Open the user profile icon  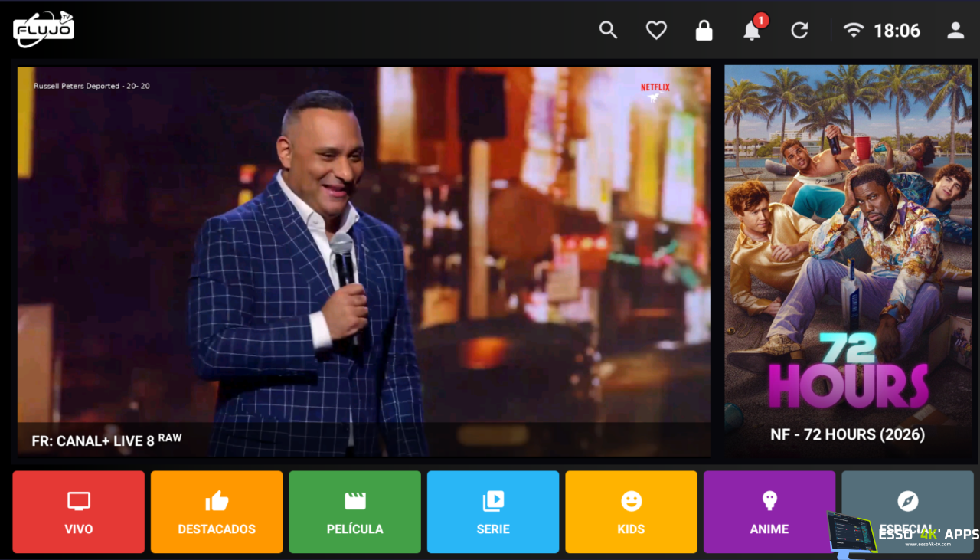pos(955,30)
